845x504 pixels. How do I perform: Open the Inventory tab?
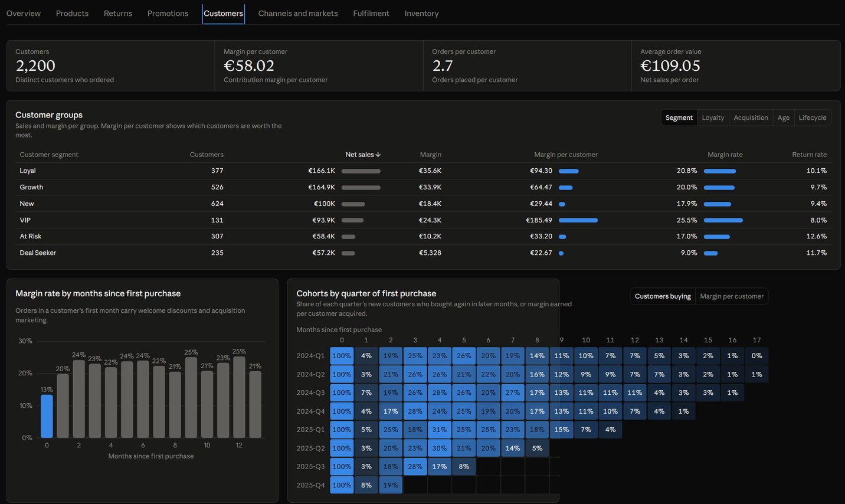click(421, 13)
